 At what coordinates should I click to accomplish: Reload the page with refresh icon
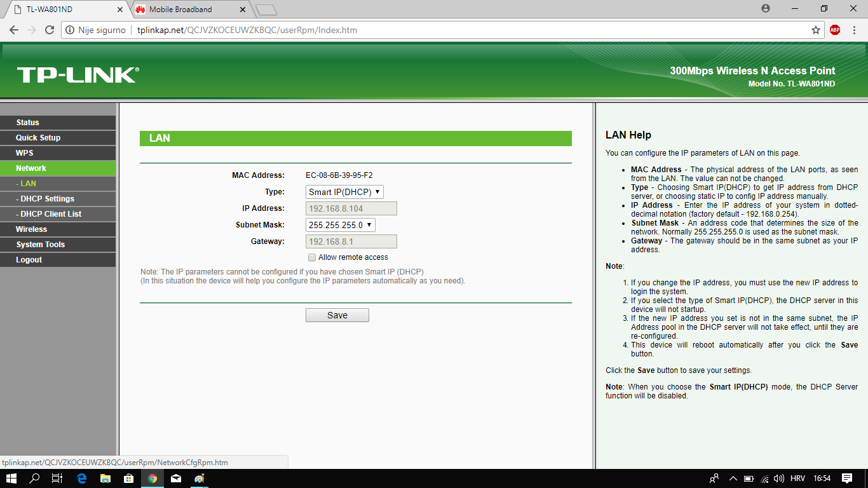pyautogui.click(x=50, y=30)
